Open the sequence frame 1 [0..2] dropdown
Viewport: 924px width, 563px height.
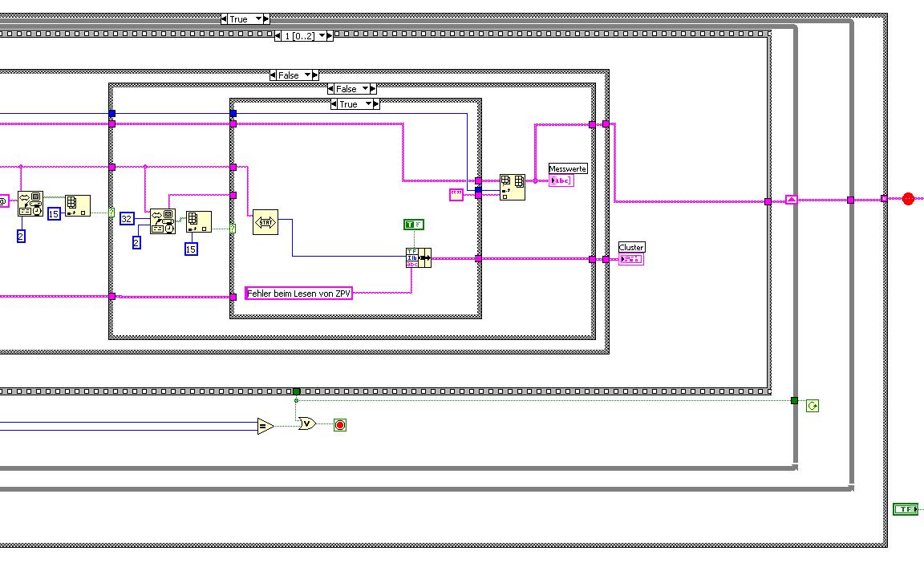coord(322,36)
